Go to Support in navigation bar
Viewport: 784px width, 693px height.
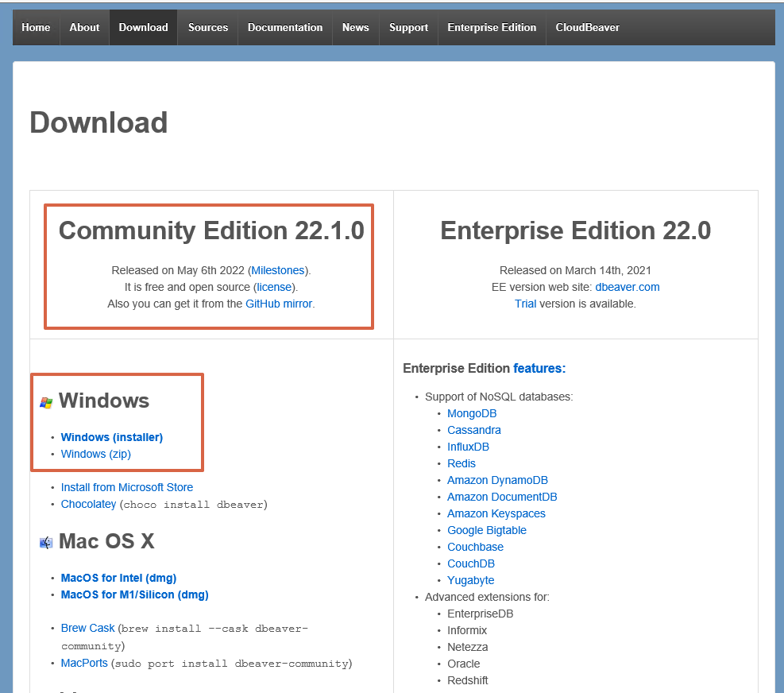point(408,28)
